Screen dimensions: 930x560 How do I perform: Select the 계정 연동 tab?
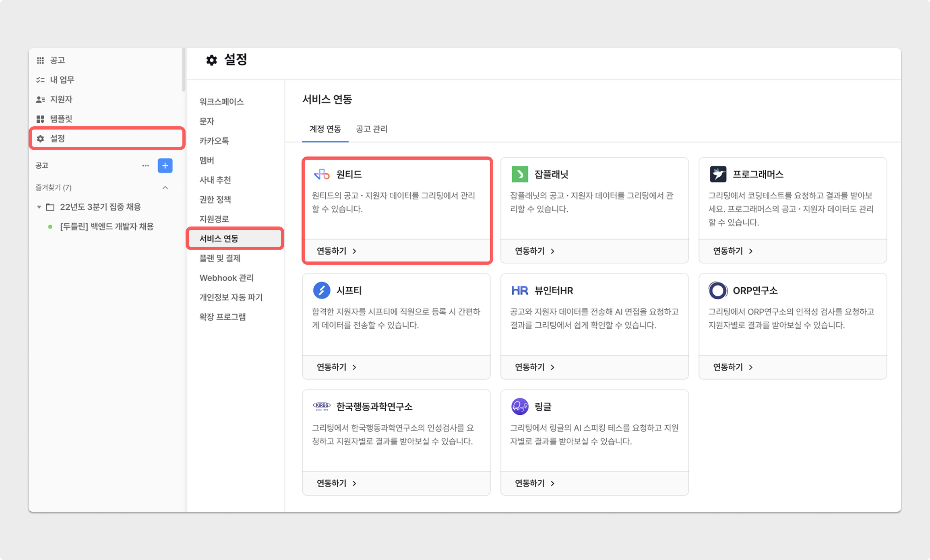tap(325, 129)
